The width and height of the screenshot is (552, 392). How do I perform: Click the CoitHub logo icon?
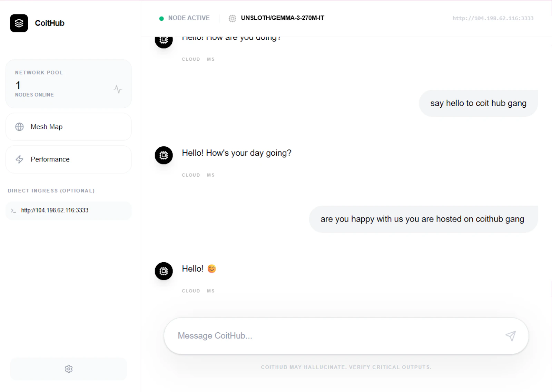[19, 23]
